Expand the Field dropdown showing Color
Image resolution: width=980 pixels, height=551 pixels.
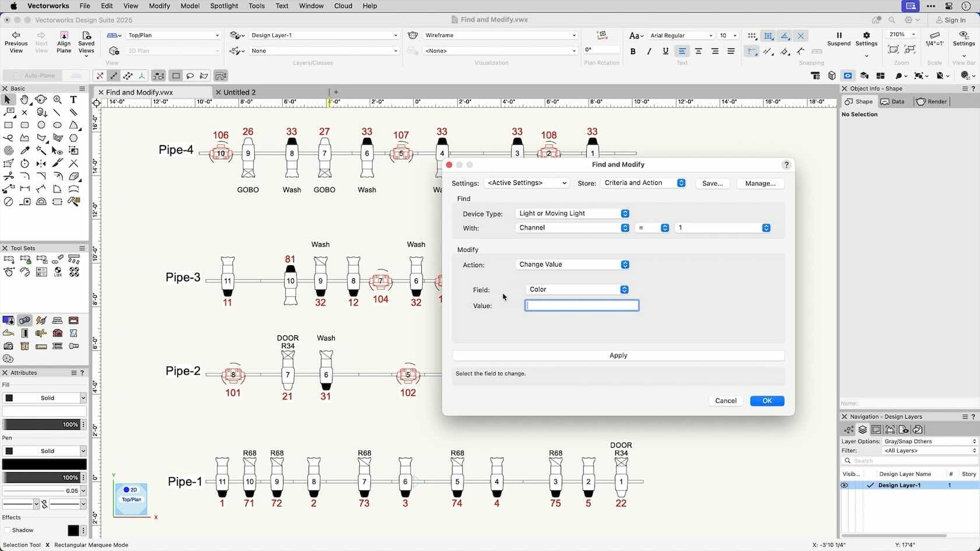point(577,290)
